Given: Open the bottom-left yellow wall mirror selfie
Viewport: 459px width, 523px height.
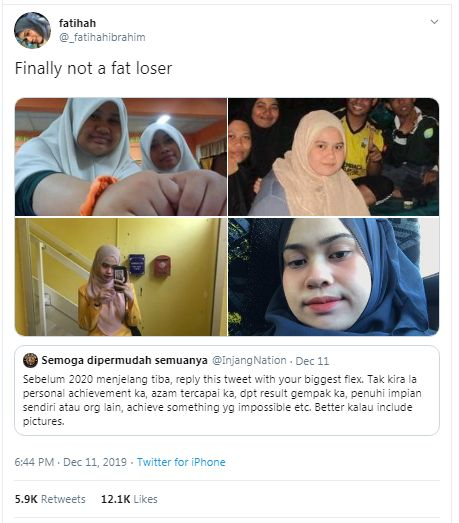Looking at the screenshot, I should [x=121, y=277].
